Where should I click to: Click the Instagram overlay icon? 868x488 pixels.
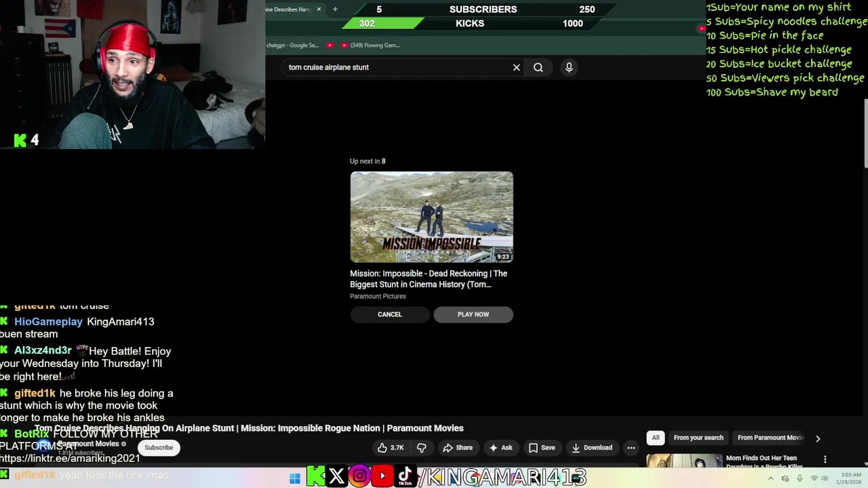(x=359, y=476)
